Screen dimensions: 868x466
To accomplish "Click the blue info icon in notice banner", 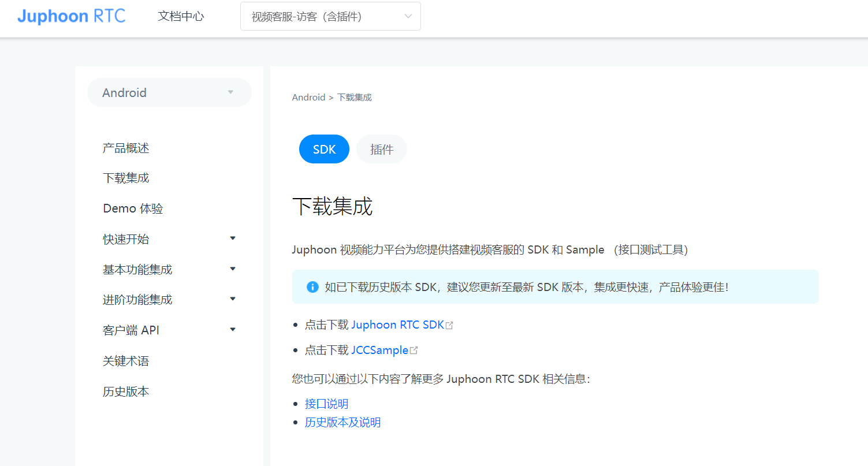I will click(x=312, y=287).
